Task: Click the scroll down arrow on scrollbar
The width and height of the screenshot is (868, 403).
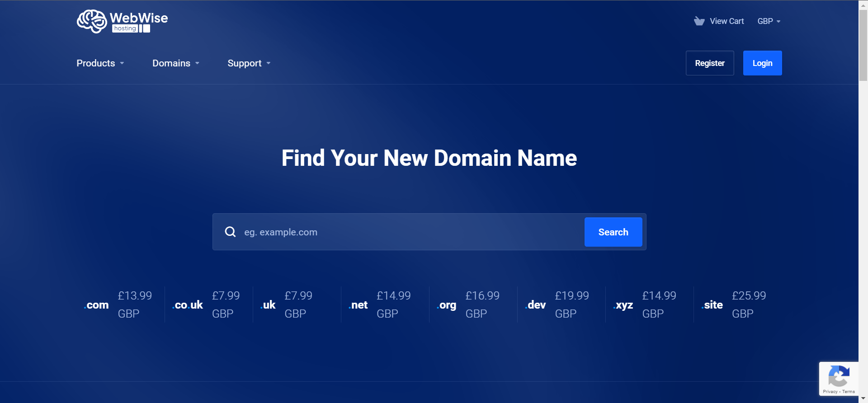Action: click(x=863, y=398)
